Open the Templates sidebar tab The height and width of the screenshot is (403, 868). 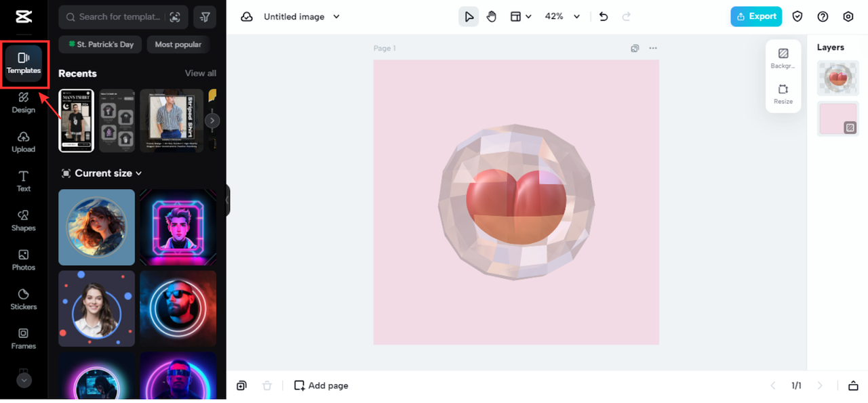(24, 63)
